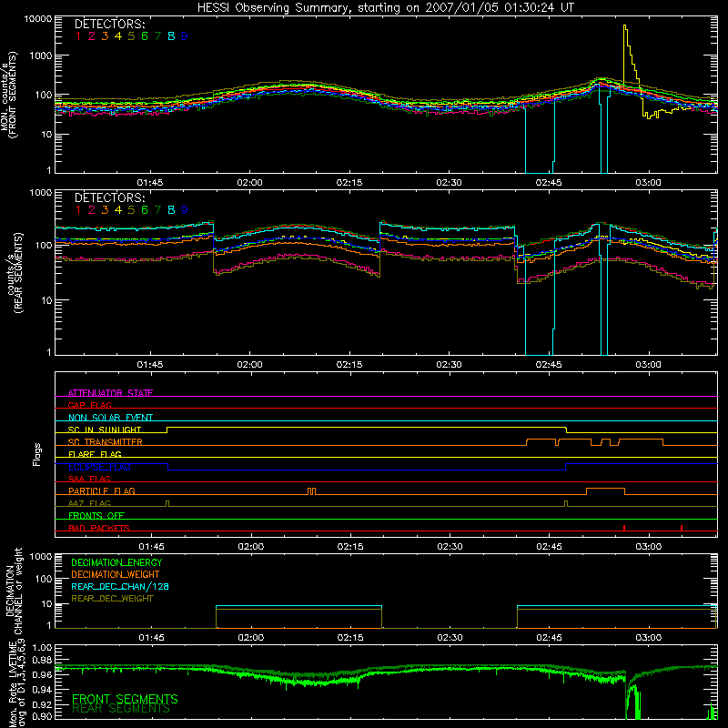Click the REAR_DEC_WEIGHT legend entry
Viewport: 728px width, 728px height.
tap(112, 599)
